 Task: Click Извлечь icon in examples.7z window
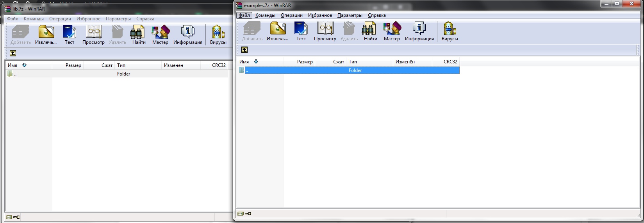tap(277, 31)
